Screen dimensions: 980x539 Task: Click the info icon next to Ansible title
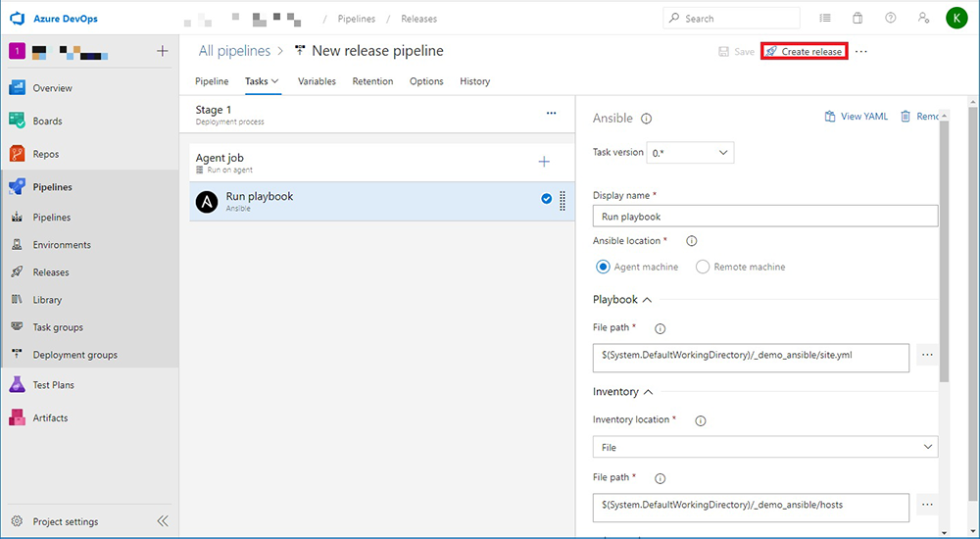click(x=647, y=119)
